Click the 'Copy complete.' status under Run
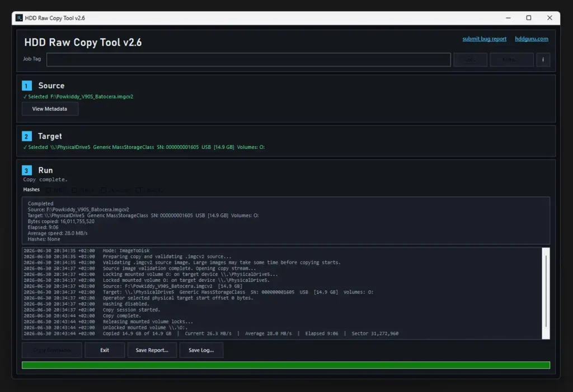Screen dimensions: 573x392 pyautogui.click(x=45, y=180)
